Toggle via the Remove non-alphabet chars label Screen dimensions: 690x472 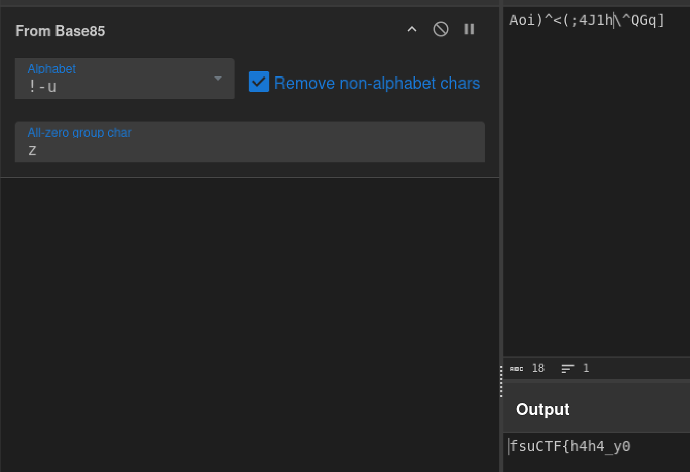[x=377, y=83]
